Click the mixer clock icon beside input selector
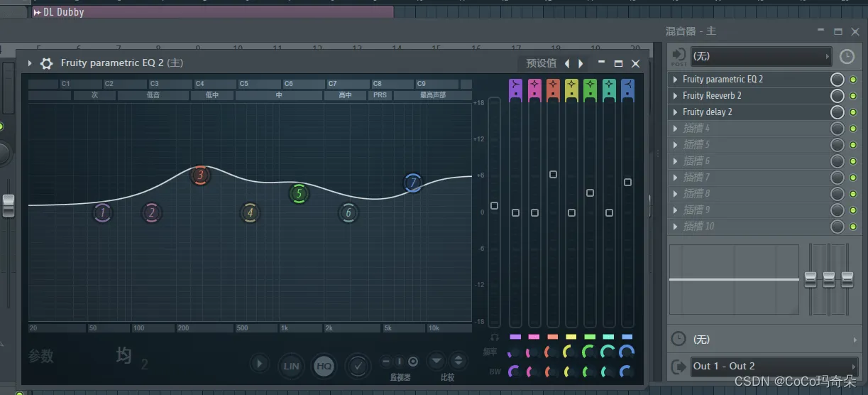Viewport: 868px width, 395px height. point(847,56)
